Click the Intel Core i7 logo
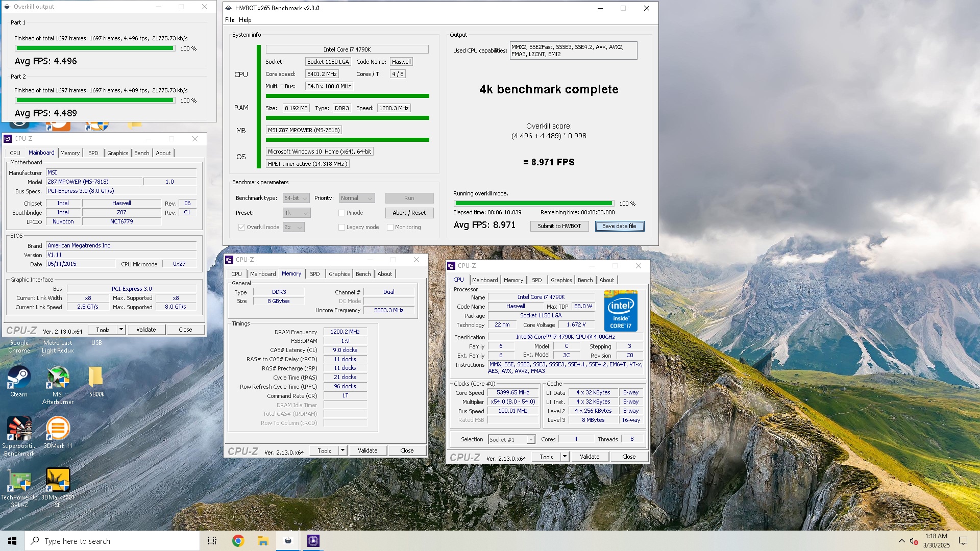Screen dimensions: 980x551 tap(621, 311)
